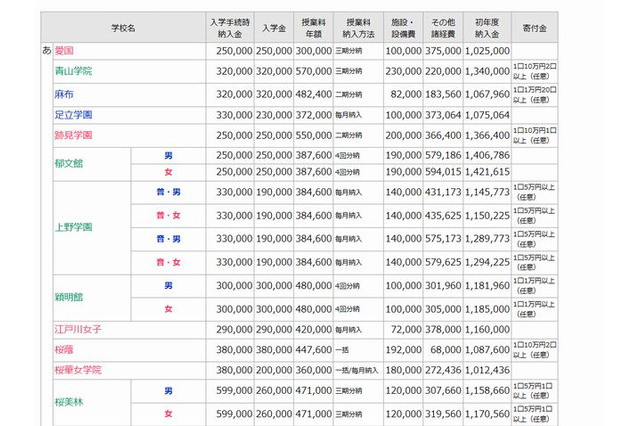Select 青山学院 tuition value 570,000
640x426 pixels.
[313, 71]
